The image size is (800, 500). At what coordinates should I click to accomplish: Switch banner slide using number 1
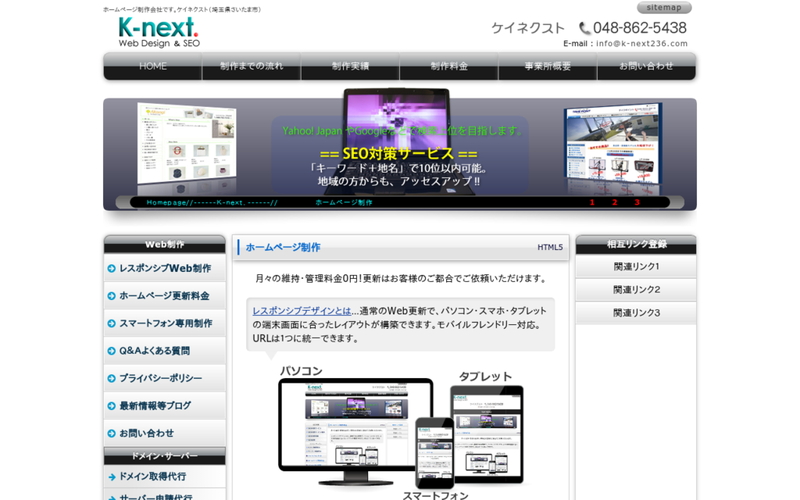click(592, 202)
